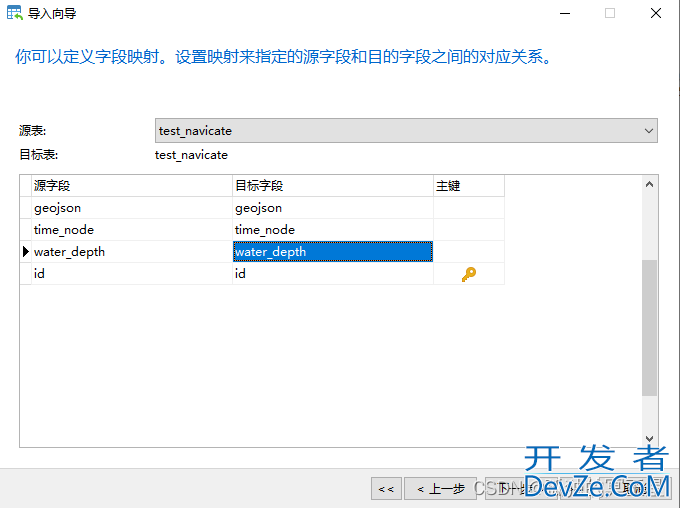Click the 主键 column header
Image resolution: width=680 pixels, height=508 pixels.
(469, 186)
